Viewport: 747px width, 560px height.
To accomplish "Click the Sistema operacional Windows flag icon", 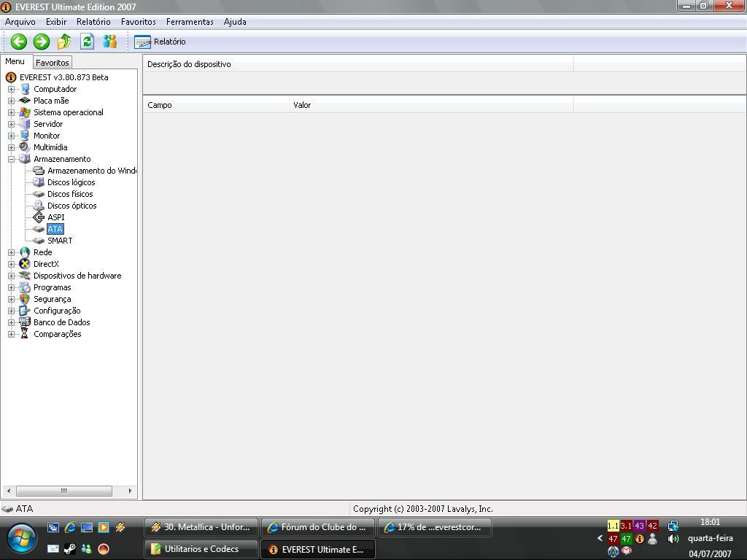I will click(25, 112).
